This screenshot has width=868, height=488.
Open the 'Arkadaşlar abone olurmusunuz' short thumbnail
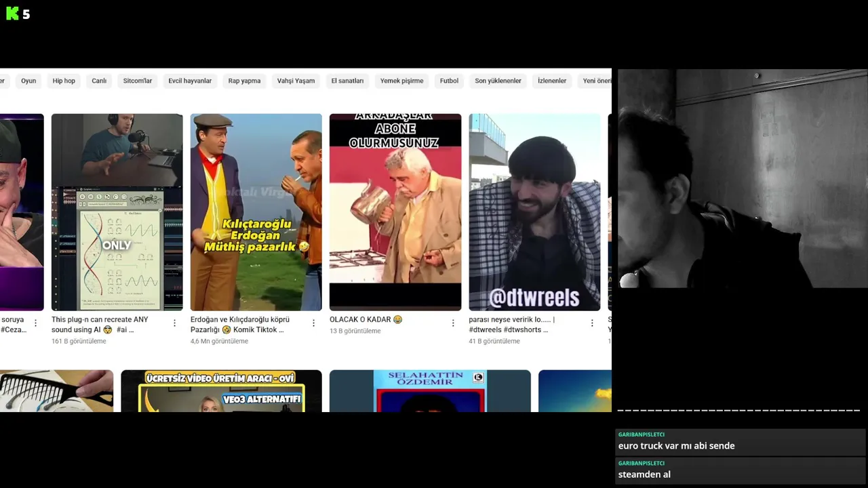[395, 212]
